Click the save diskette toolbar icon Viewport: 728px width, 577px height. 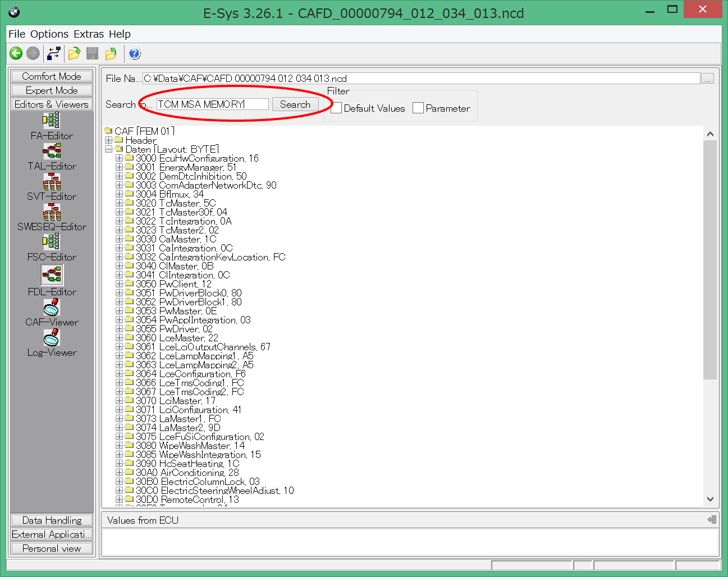coord(93,53)
